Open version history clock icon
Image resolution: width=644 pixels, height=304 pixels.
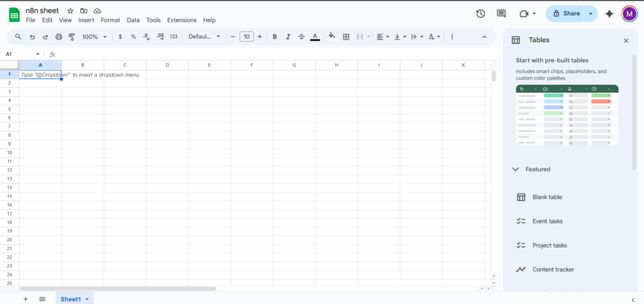click(480, 13)
